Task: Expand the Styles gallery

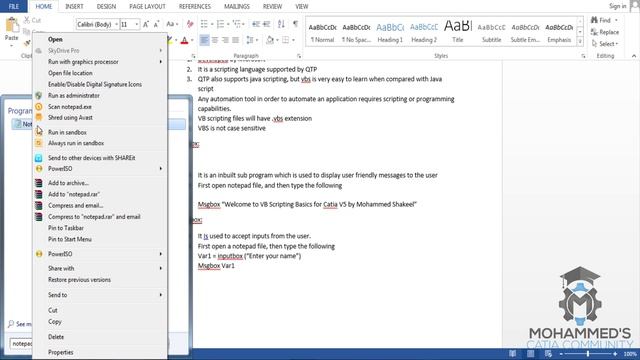Action: (580, 41)
